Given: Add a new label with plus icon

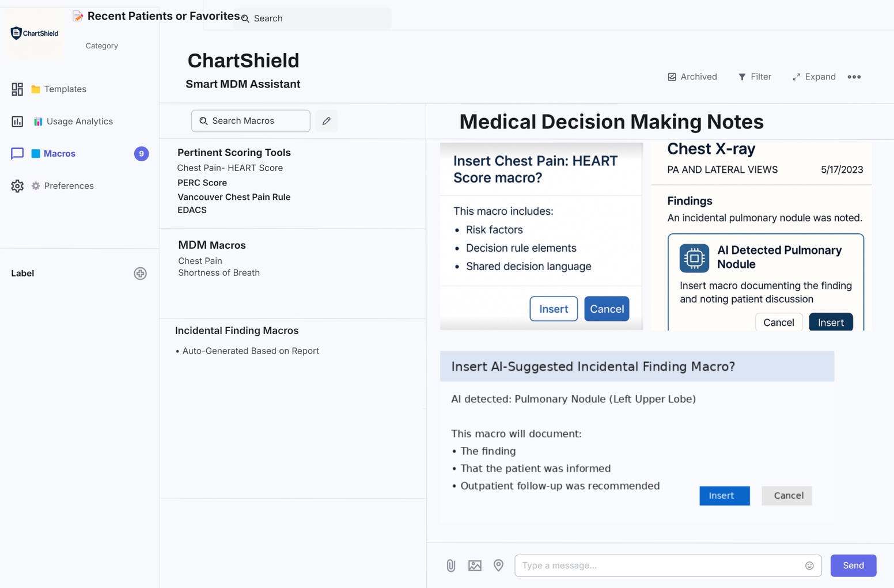Looking at the screenshot, I should (x=140, y=274).
